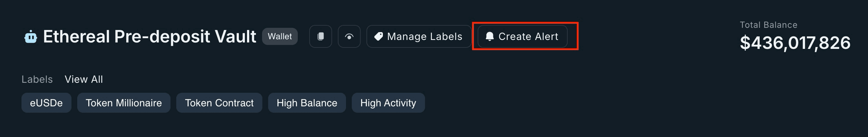The width and height of the screenshot is (868, 137).
Task: Click the word Manage in Manage Labels
Action: pyautogui.click(x=407, y=37)
